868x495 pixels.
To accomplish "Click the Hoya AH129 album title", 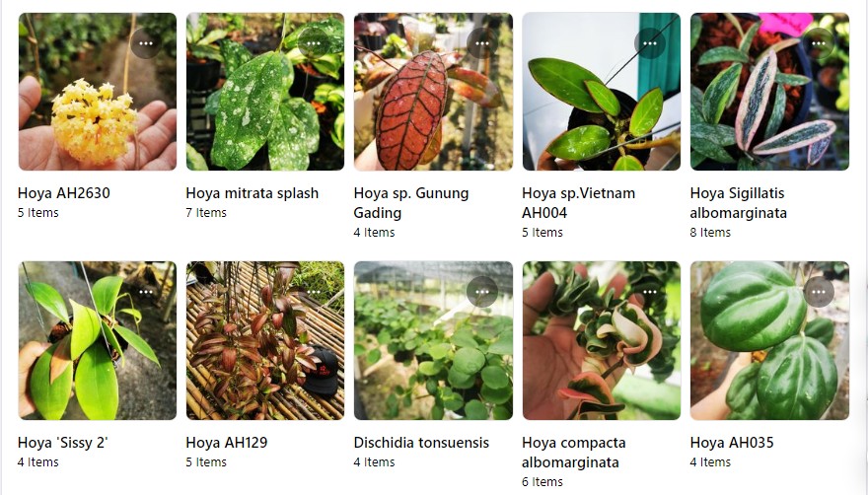I will [227, 443].
